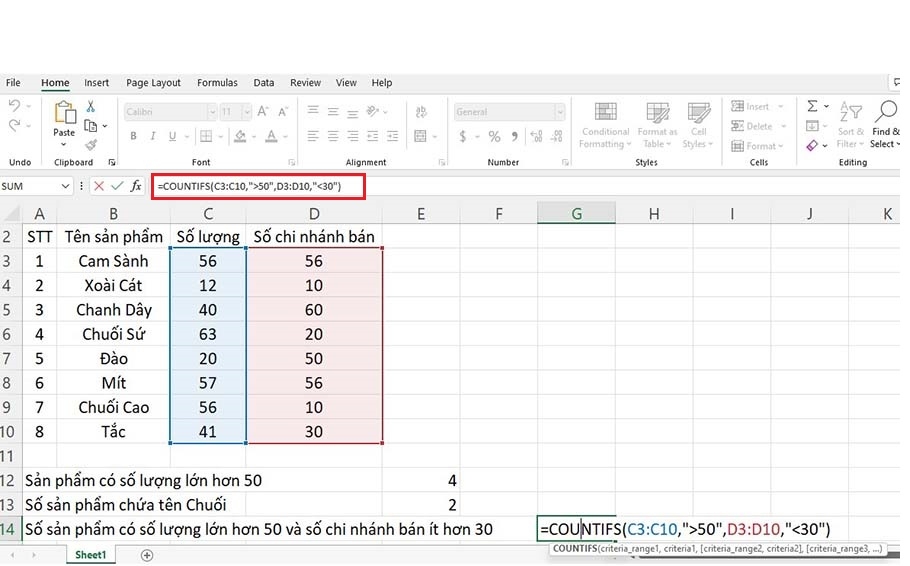Click the Decrease Indent icon
This screenshot has width=910, height=566.
(x=373, y=136)
